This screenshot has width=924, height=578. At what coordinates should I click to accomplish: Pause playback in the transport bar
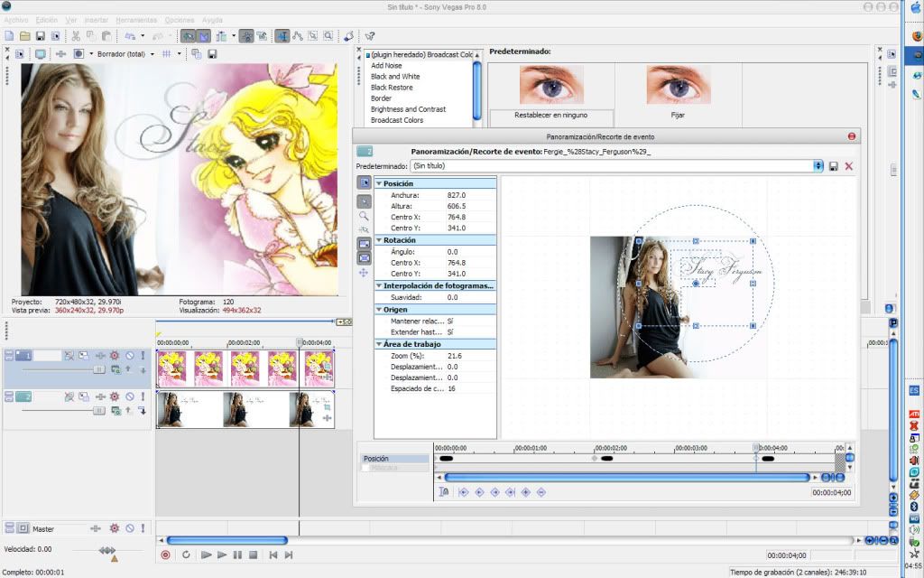[x=237, y=555]
